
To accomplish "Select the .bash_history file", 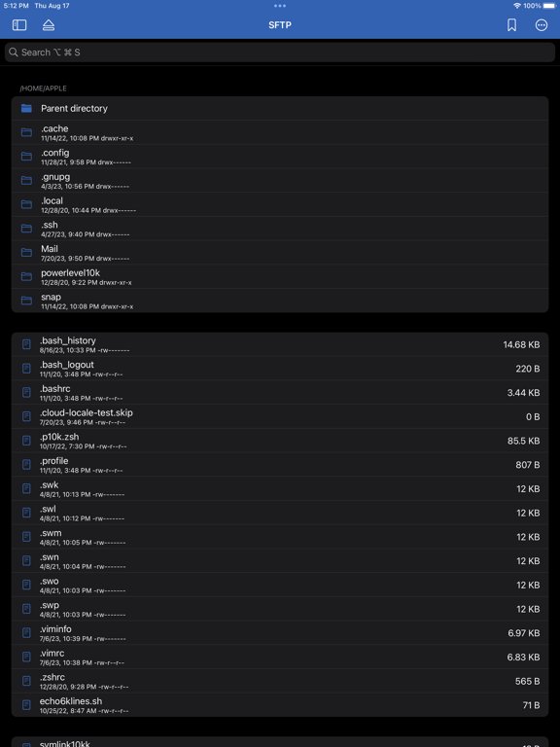I will [x=280, y=344].
